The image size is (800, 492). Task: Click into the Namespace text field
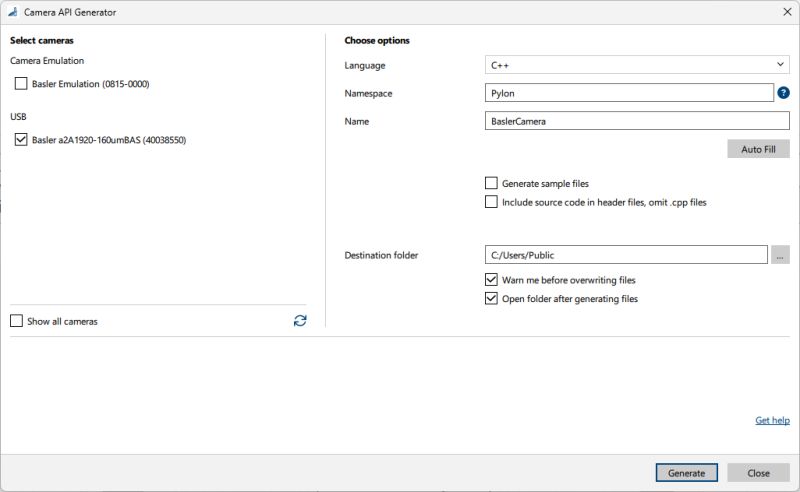(x=628, y=93)
